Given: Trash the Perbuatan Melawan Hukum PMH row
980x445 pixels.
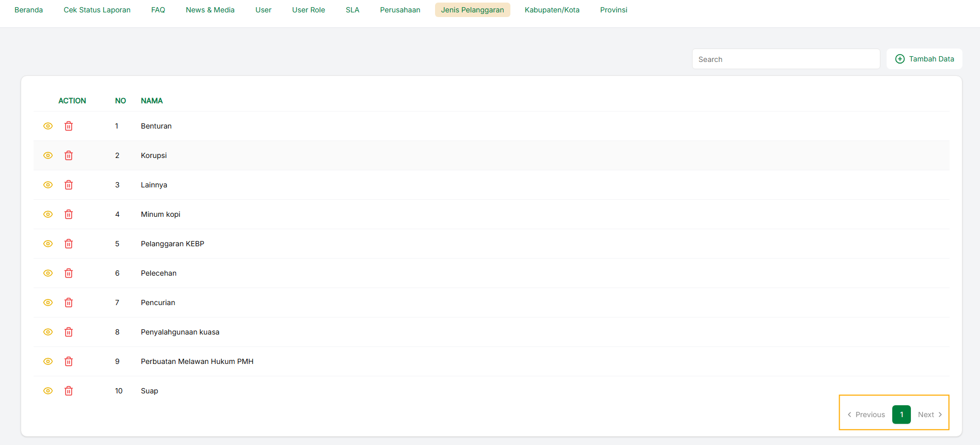Looking at the screenshot, I should (69, 361).
